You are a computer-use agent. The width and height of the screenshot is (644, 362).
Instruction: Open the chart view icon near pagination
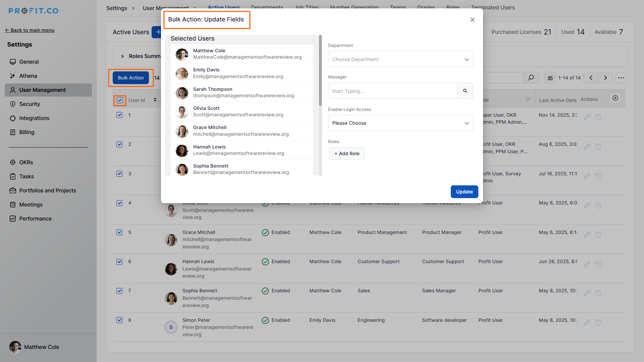(x=550, y=78)
